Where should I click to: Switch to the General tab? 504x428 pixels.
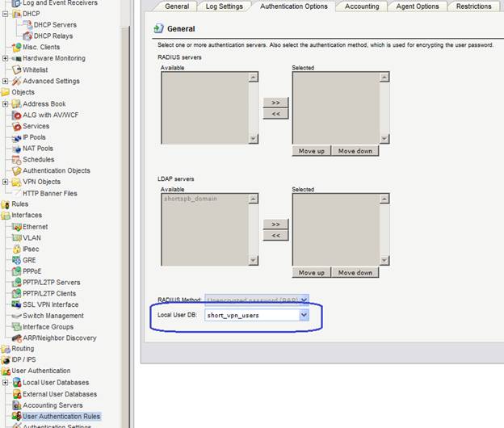tap(177, 6)
